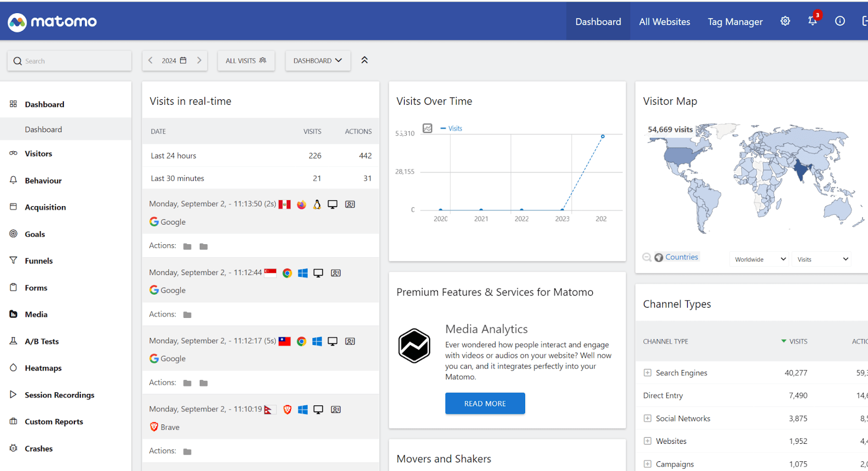Click the help info icon in header
This screenshot has height=471, width=868.
tap(840, 21)
